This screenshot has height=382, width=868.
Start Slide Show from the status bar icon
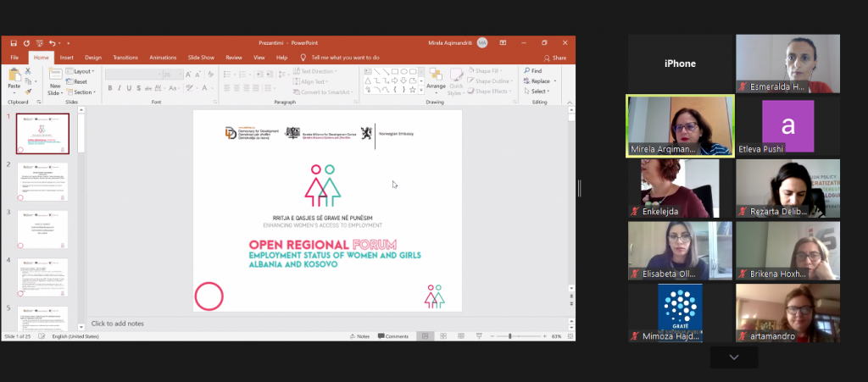pos(479,336)
